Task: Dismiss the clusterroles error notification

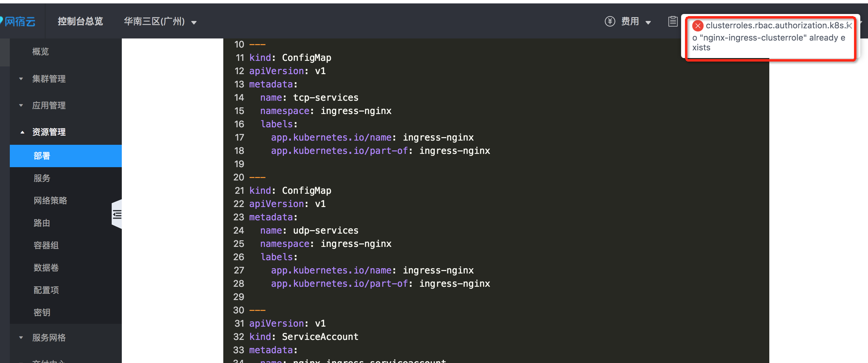Action: tap(849, 26)
